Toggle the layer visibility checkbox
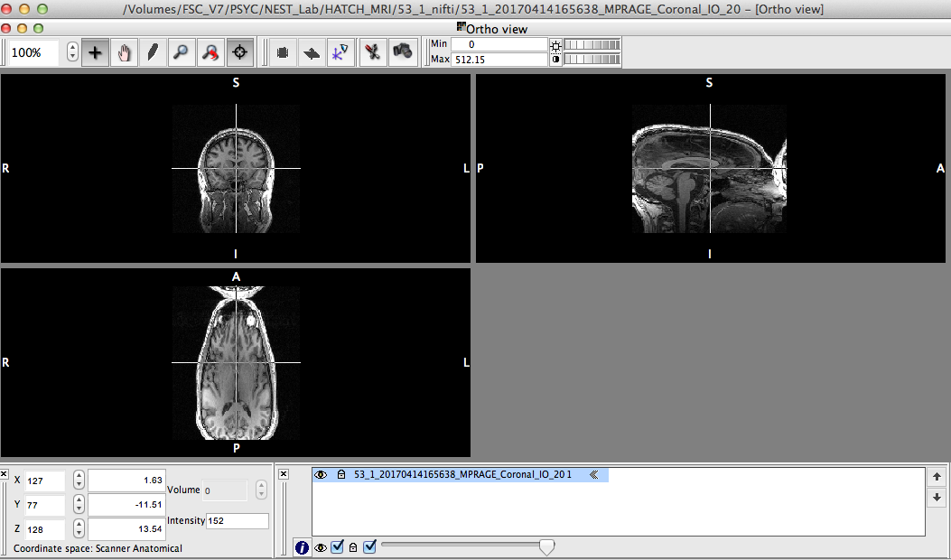This screenshot has width=951, height=560. click(338, 546)
